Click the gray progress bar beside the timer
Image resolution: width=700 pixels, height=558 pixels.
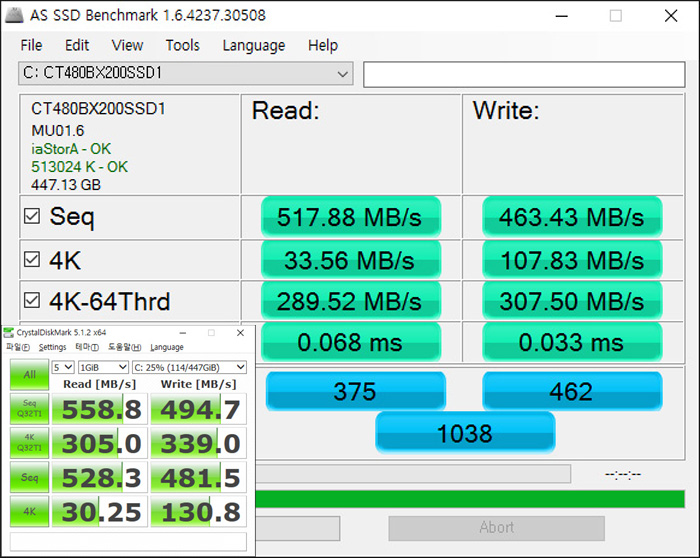click(x=413, y=474)
